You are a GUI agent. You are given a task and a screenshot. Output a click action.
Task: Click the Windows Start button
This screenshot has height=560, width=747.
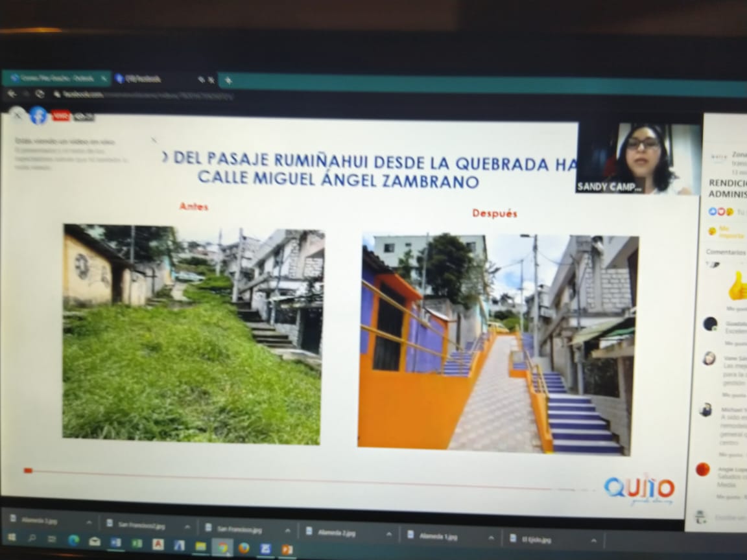pos(12,539)
